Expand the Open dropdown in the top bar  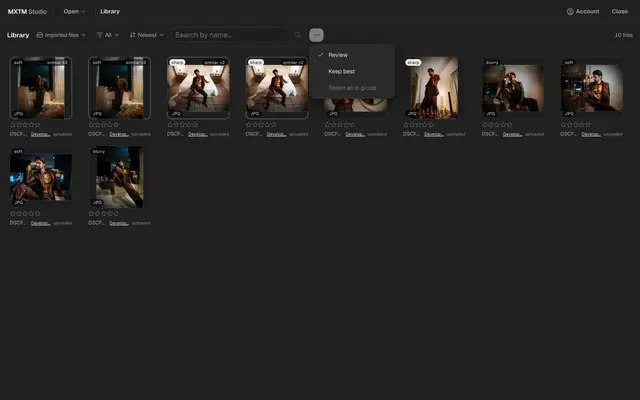click(x=75, y=11)
